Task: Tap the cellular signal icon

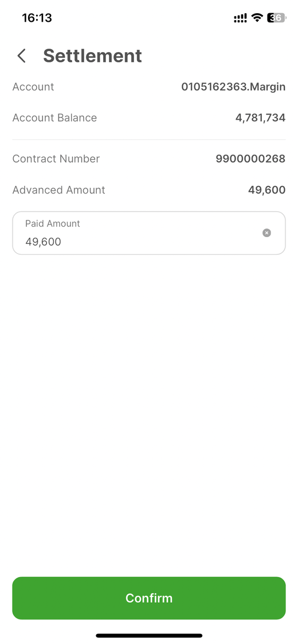Action: (x=241, y=18)
